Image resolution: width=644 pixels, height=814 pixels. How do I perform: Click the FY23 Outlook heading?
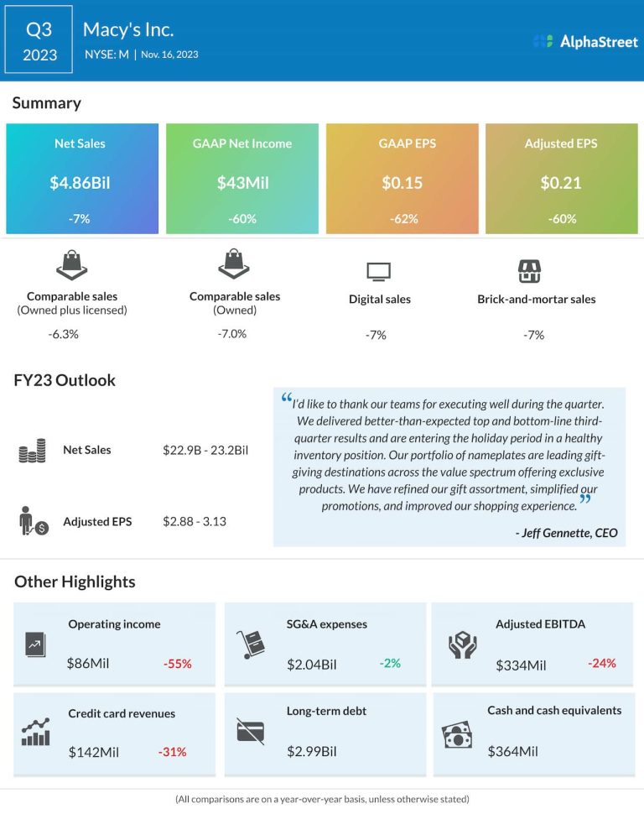click(x=65, y=380)
